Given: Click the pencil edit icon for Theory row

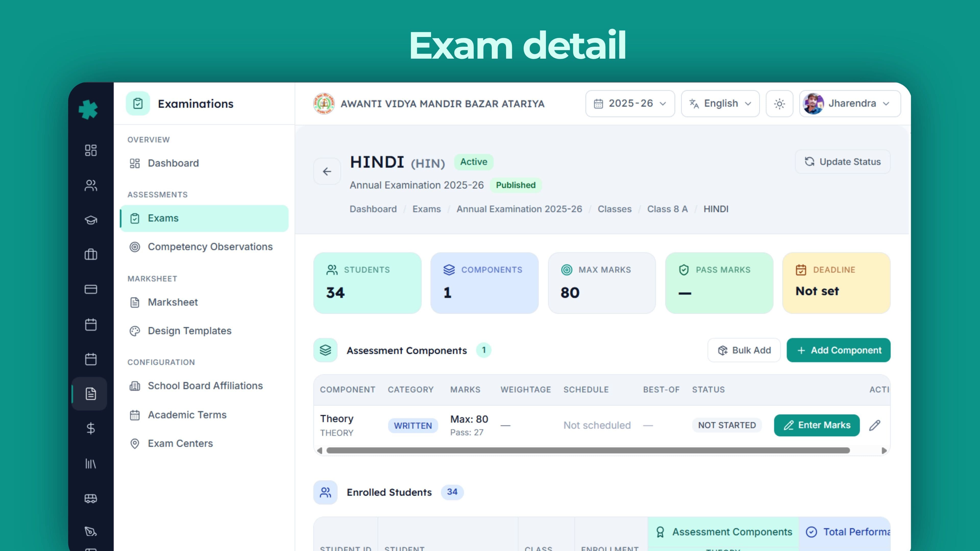Looking at the screenshot, I should pyautogui.click(x=875, y=425).
